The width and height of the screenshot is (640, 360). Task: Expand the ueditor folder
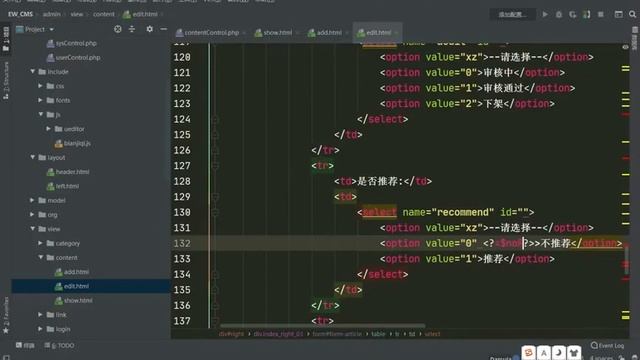tap(49, 129)
